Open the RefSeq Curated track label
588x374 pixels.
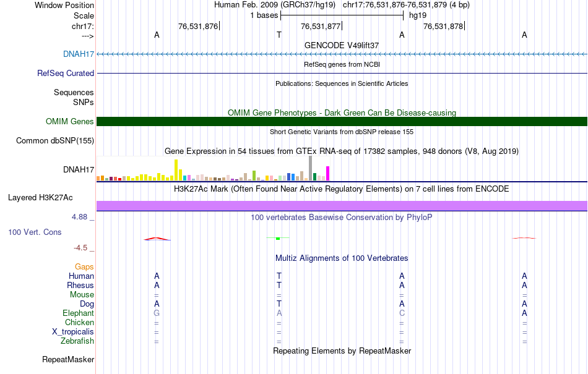pos(66,73)
